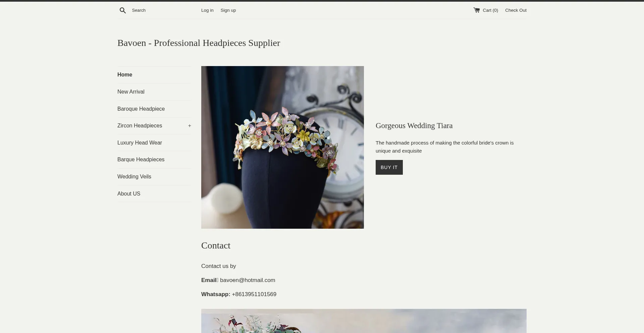This screenshot has height=333, width=644.
Task: Open the Check Out link
Action: coord(516,10)
